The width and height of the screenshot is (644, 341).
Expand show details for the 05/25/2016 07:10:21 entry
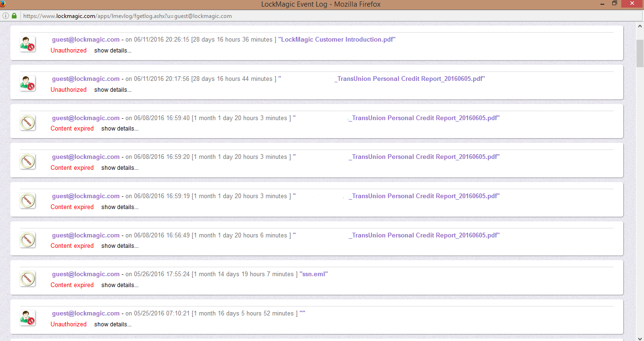(x=113, y=324)
